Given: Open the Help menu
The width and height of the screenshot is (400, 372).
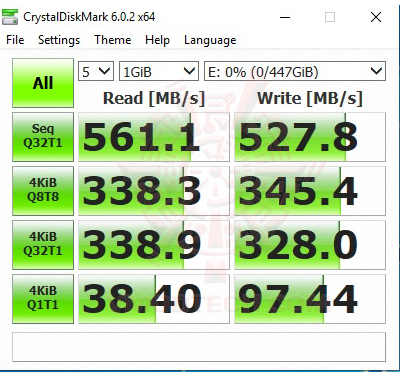Looking at the screenshot, I should 157,40.
